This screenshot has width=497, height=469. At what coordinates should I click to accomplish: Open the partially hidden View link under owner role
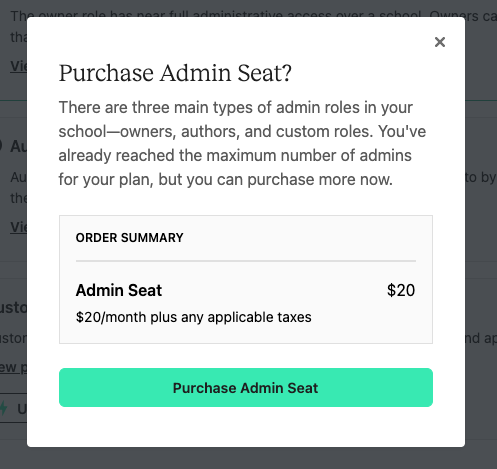coord(19,66)
